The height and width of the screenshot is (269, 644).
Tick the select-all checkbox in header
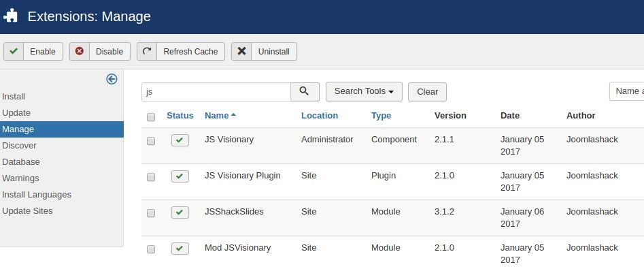pos(151,117)
